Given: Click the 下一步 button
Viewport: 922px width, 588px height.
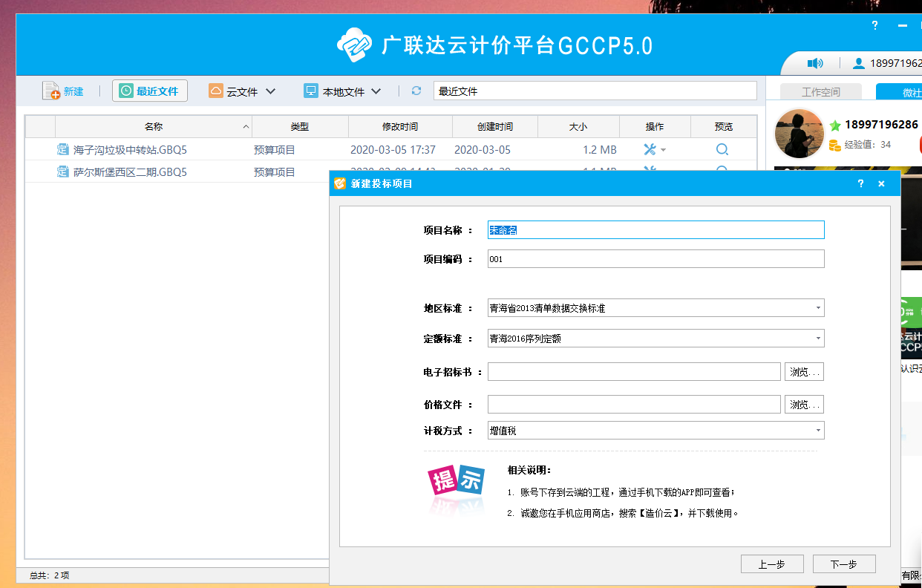Looking at the screenshot, I should pos(844,564).
